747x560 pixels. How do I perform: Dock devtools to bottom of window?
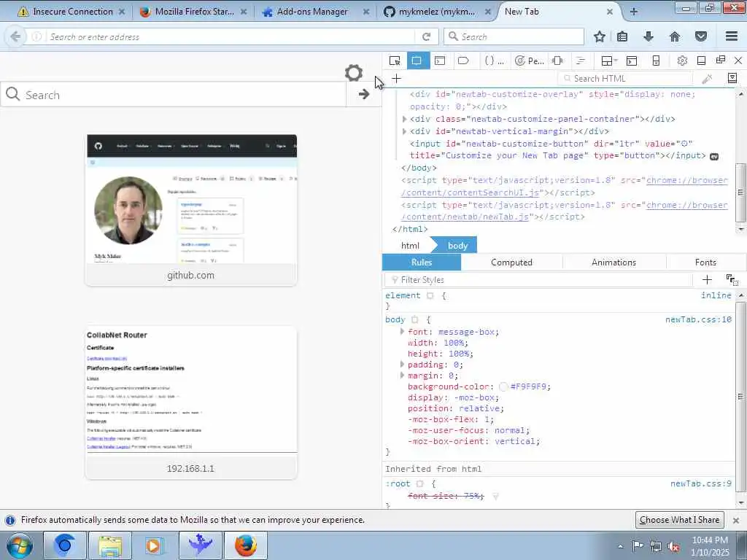coord(701,61)
